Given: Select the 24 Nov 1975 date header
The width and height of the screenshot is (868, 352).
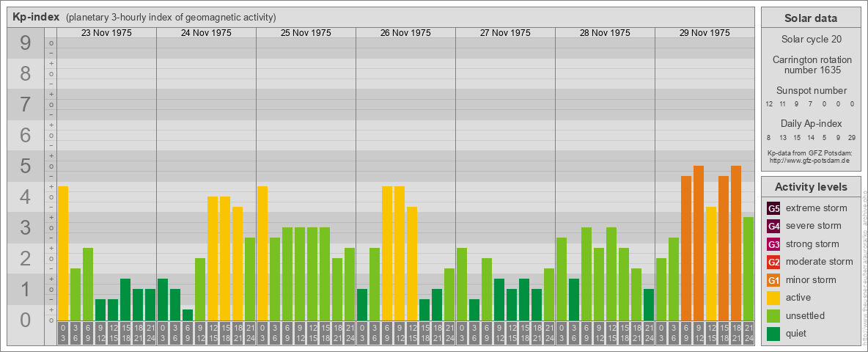Looking at the screenshot, I should point(206,33).
